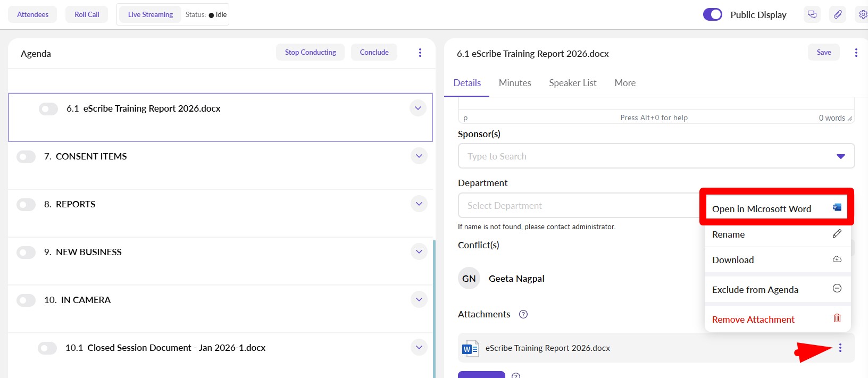The height and width of the screenshot is (378, 868).
Task: Click the editor resize handle beside 0 words
Action: coord(850,119)
